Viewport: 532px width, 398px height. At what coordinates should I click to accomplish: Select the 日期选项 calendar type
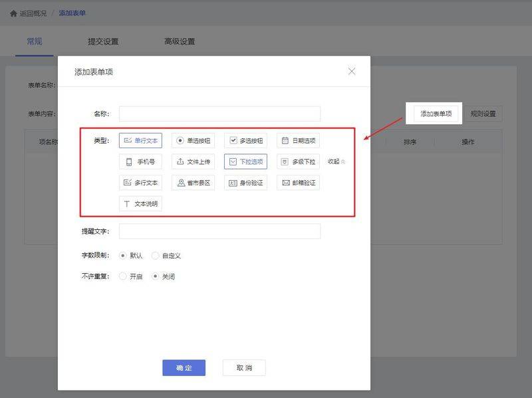tap(298, 141)
